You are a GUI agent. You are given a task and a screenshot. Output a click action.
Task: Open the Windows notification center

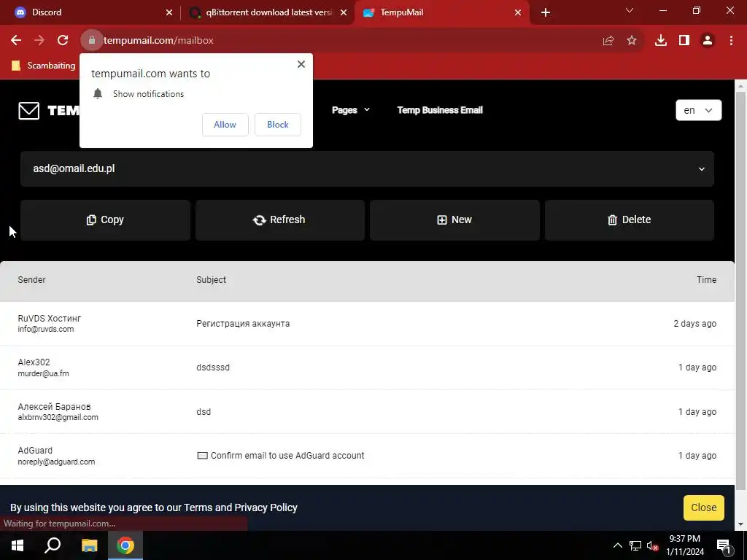tap(724, 546)
